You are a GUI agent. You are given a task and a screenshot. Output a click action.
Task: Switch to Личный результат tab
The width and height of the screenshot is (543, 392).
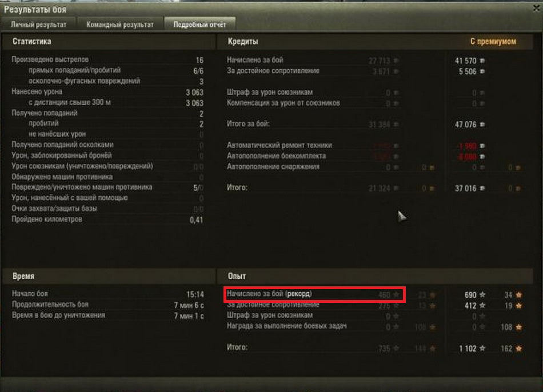pos(38,25)
